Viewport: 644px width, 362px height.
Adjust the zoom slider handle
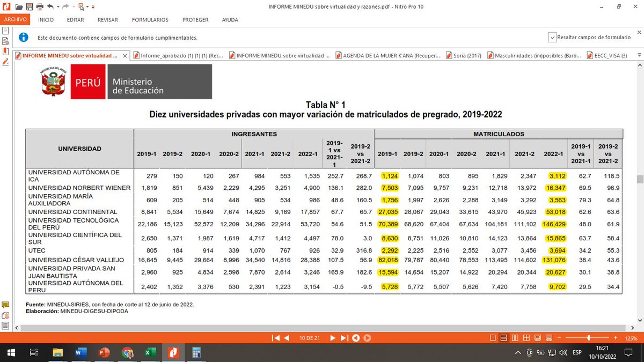point(589,338)
